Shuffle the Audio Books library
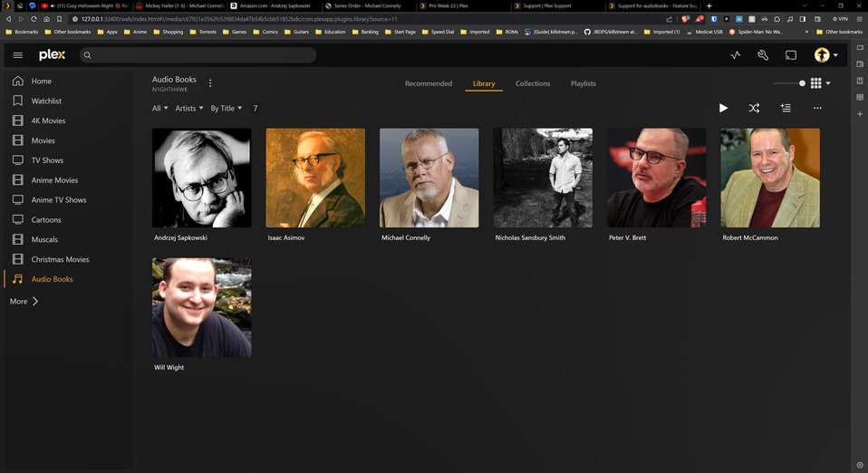 [x=754, y=108]
